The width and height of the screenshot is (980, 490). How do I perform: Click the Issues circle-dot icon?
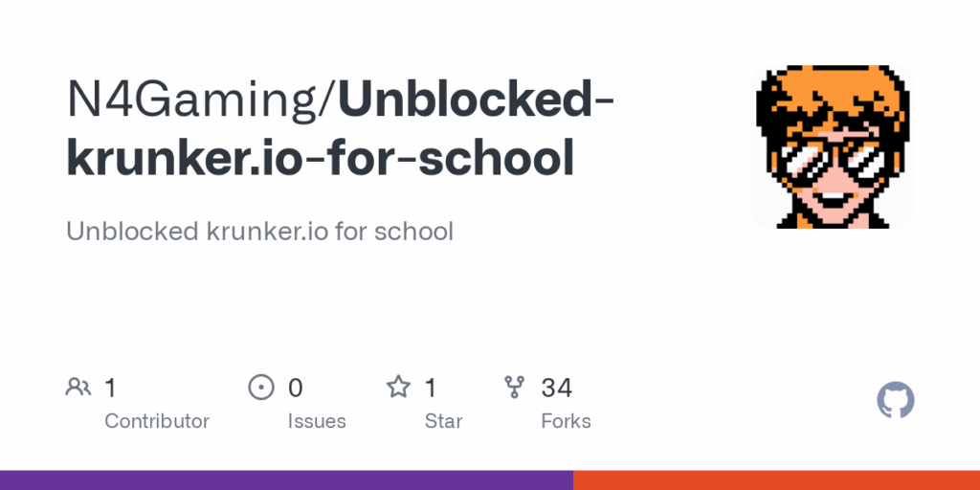(261, 388)
